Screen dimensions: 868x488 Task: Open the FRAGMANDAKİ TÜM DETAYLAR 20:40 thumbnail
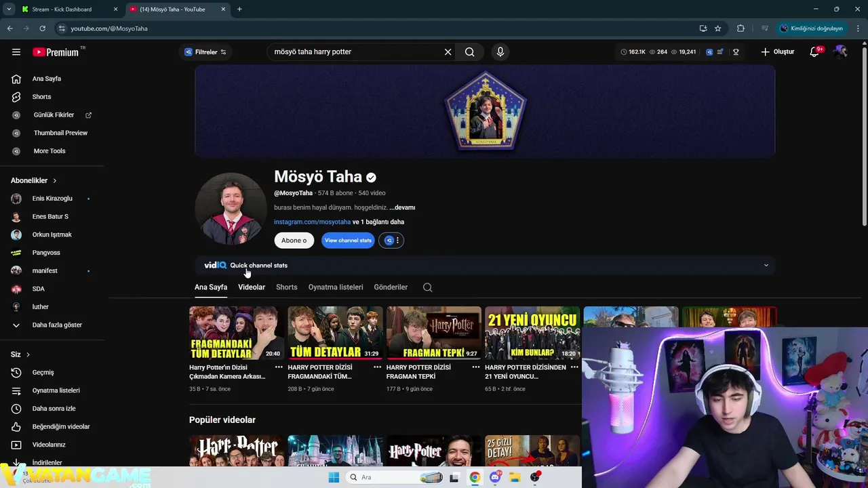[237, 333]
